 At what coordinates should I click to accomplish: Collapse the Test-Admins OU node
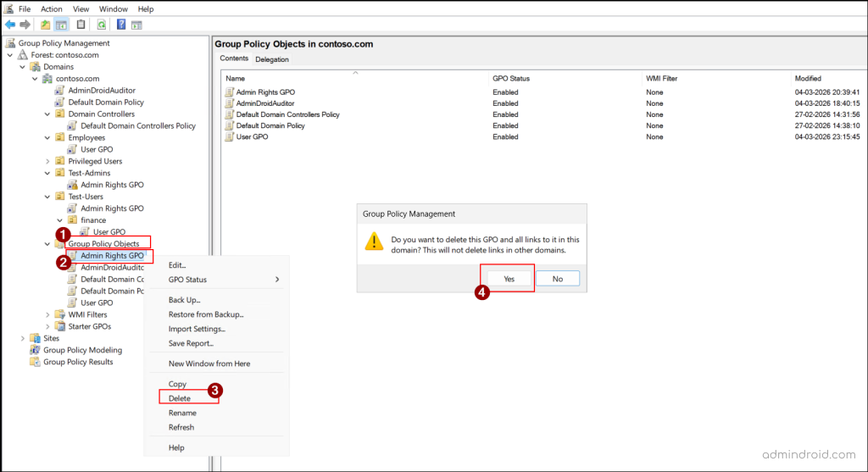click(x=47, y=173)
